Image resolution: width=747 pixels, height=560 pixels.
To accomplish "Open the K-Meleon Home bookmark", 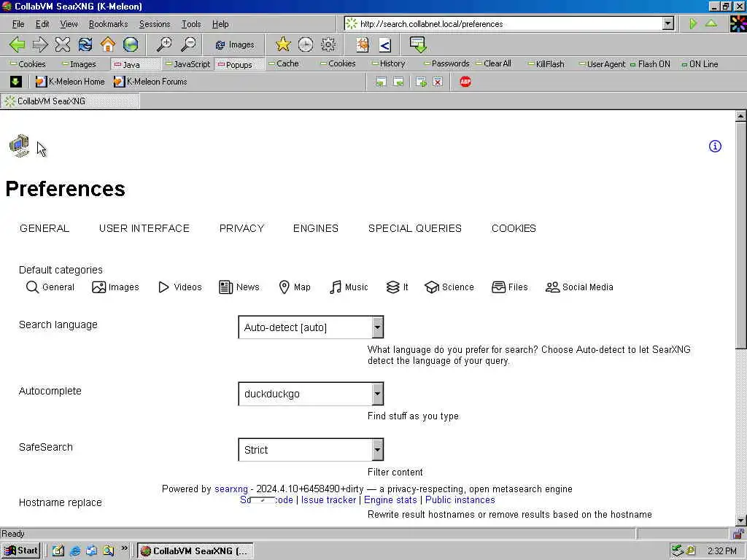I will coord(70,82).
